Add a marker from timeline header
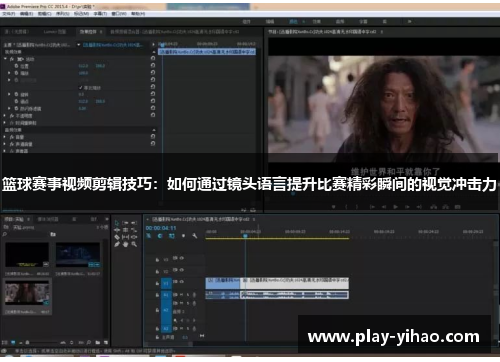 (183, 236)
